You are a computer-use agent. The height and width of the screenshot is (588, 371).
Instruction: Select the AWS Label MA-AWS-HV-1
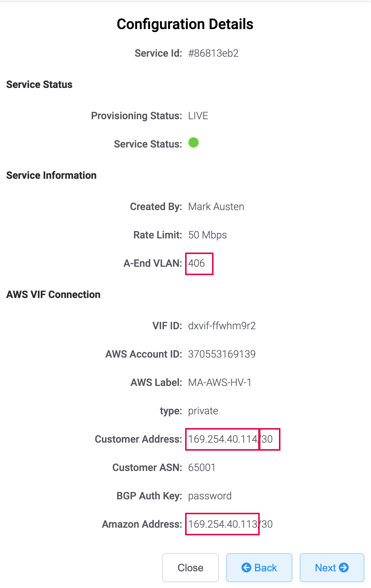[220, 382]
